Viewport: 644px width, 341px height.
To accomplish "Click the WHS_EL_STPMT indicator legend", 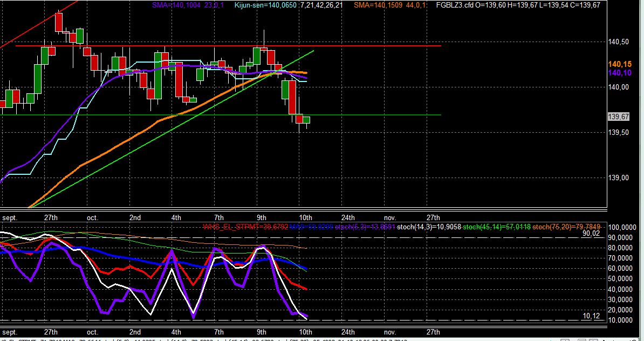I will click(245, 227).
